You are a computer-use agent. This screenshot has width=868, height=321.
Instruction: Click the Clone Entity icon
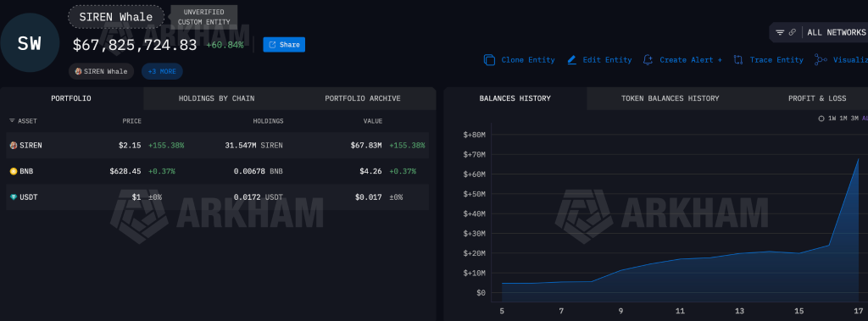pyautogui.click(x=489, y=60)
